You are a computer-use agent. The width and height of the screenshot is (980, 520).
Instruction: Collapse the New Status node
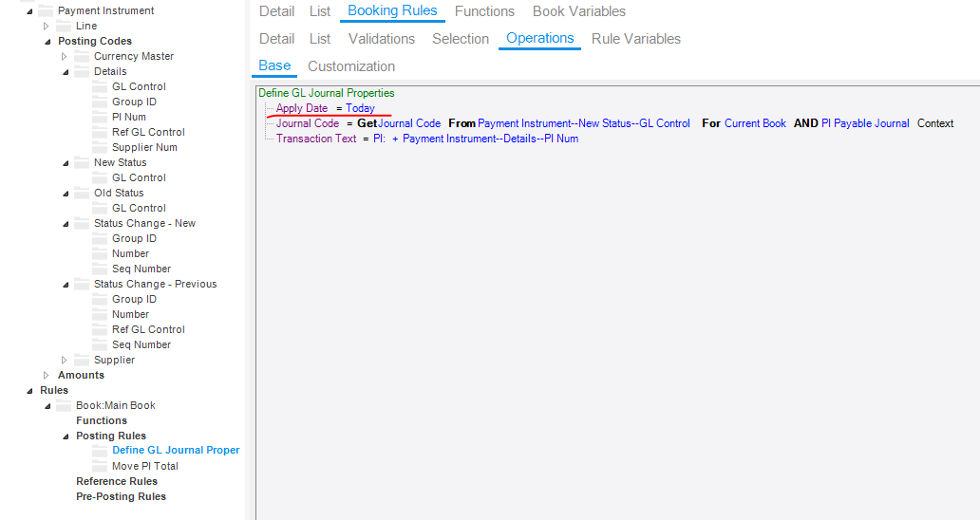coord(66,163)
